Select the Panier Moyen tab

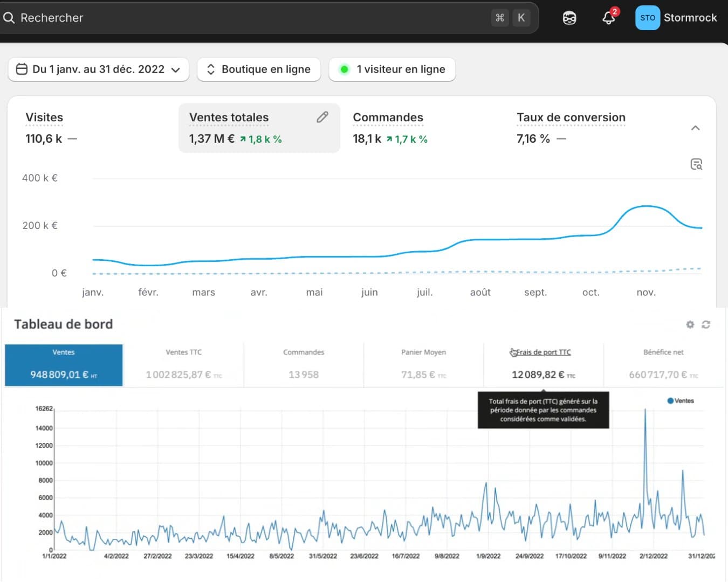tap(423, 365)
